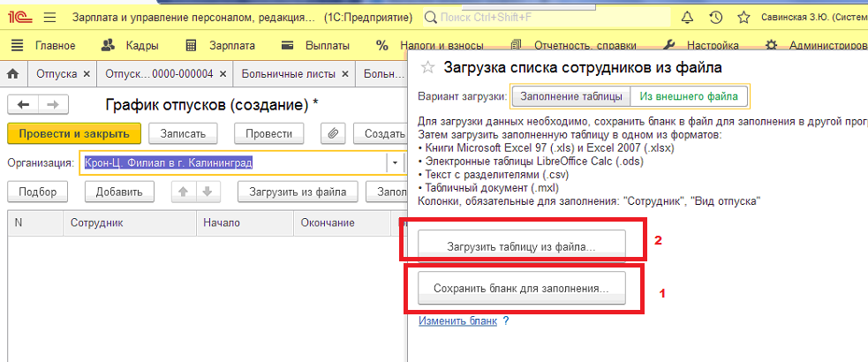Click 'Загрузить таблицу из файла' button

[x=522, y=247]
